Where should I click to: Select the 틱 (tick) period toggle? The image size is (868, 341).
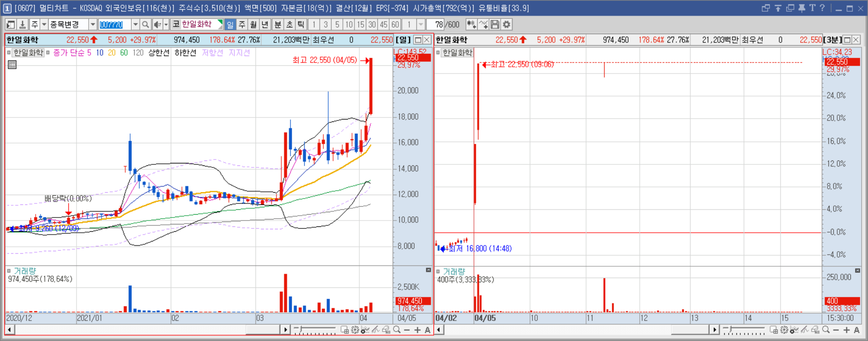[x=301, y=24]
